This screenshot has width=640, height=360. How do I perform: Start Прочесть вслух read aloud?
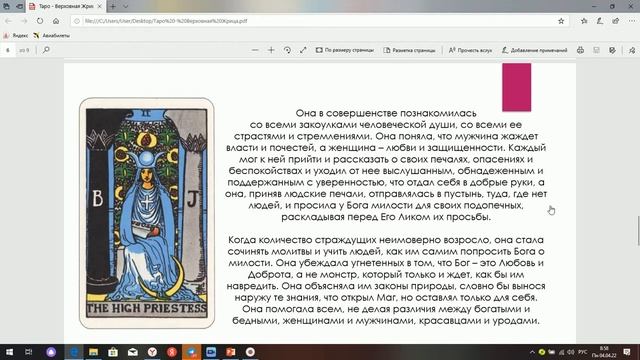click(x=470, y=50)
